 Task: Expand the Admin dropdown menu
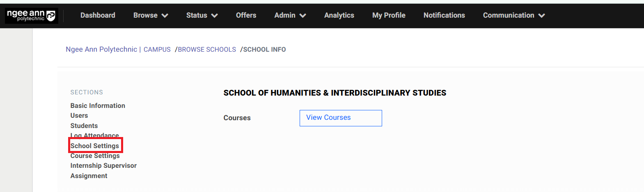290,15
